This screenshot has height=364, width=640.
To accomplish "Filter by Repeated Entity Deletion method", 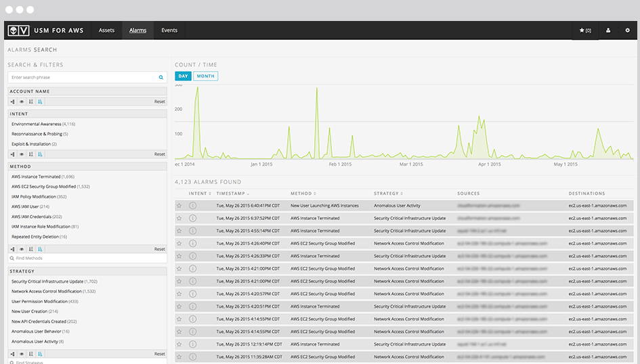I will [x=39, y=237].
